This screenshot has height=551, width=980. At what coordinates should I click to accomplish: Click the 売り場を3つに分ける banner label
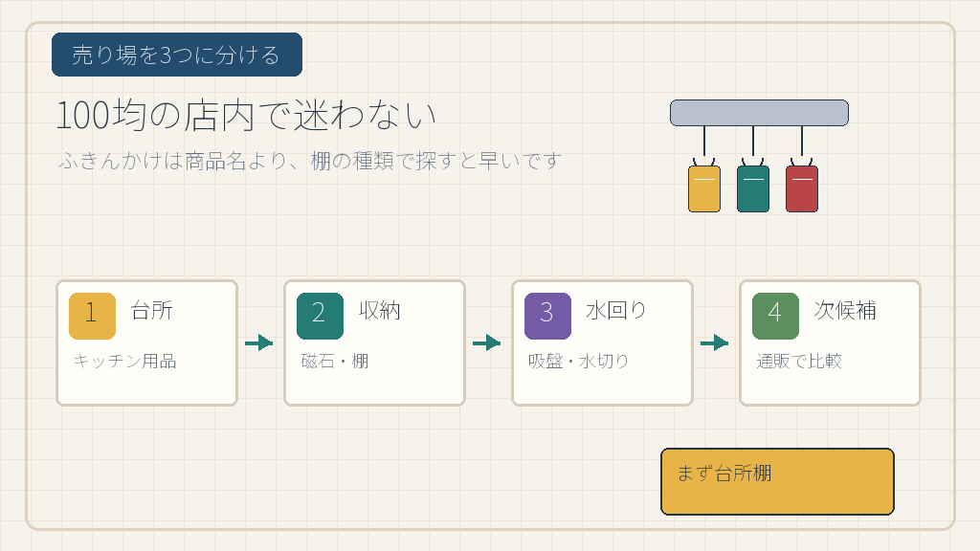click(177, 55)
